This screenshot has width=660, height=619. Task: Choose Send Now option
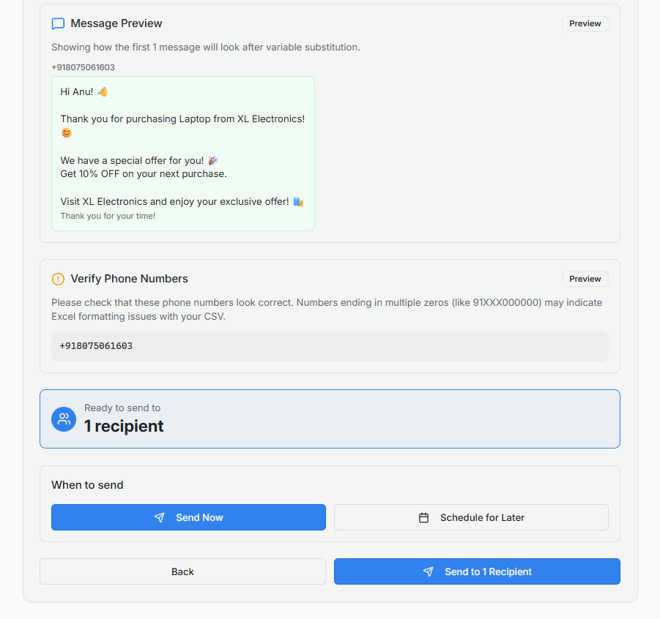[189, 517]
